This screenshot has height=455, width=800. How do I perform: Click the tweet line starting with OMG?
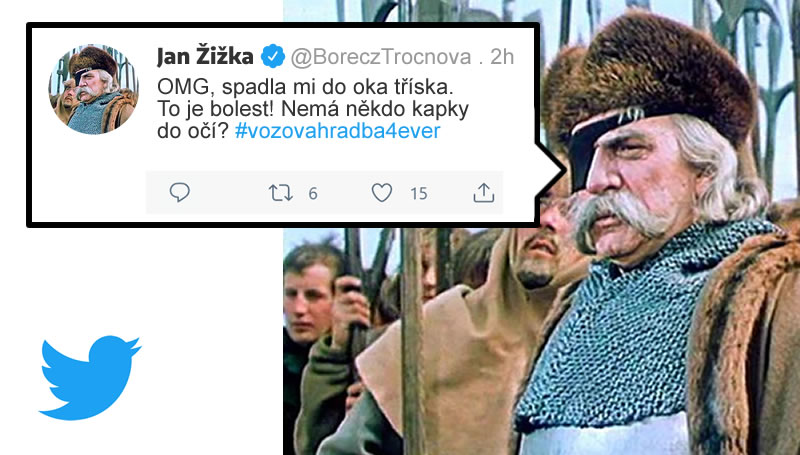coord(305,87)
